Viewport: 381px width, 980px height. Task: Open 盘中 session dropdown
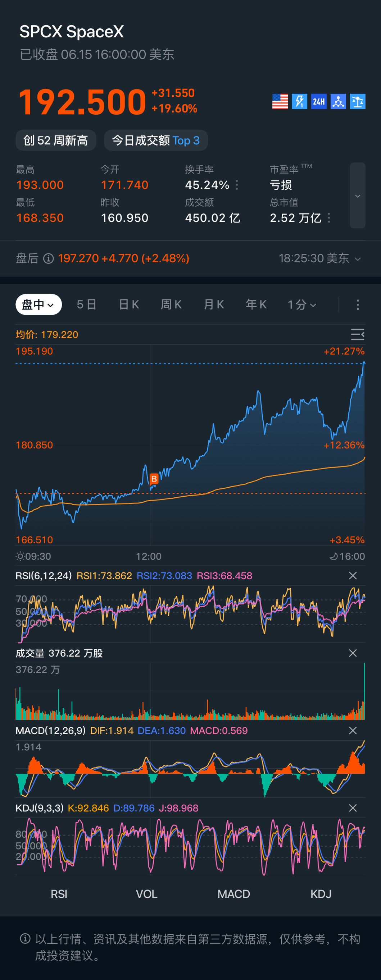tap(38, 304)
